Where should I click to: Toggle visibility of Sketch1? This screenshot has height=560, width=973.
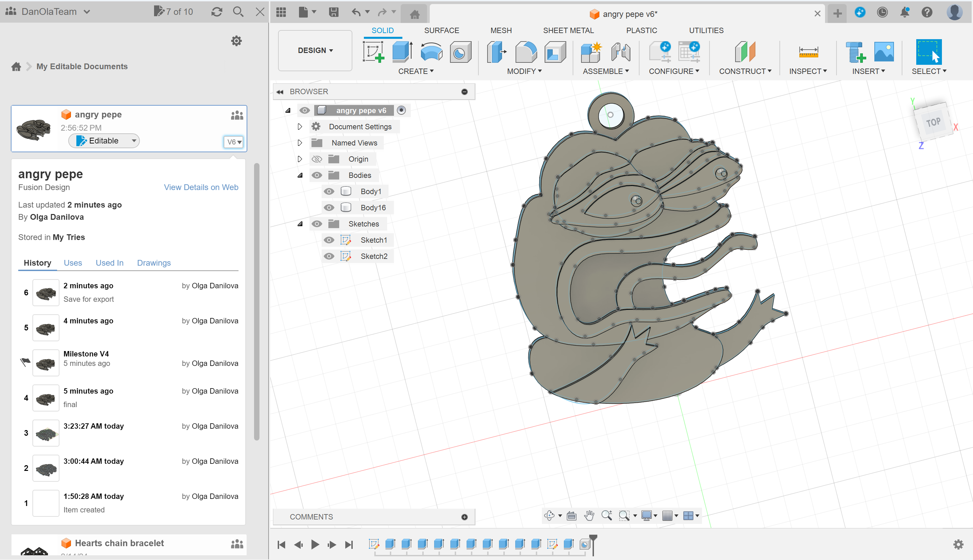pyautogui.click(x=329, y=240)
